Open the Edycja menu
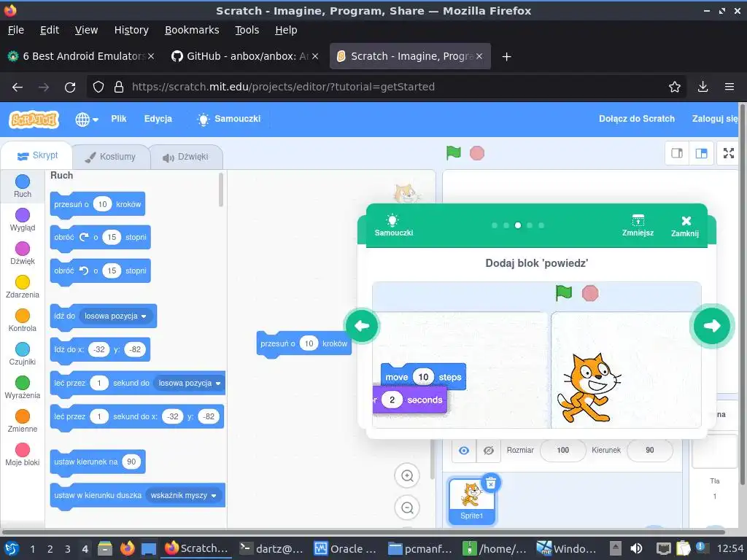 coord(158,119)
